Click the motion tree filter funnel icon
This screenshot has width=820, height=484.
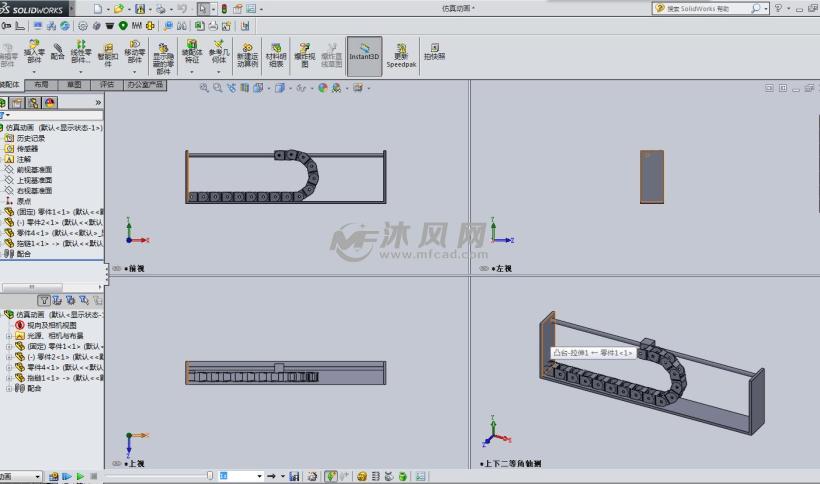44,301
